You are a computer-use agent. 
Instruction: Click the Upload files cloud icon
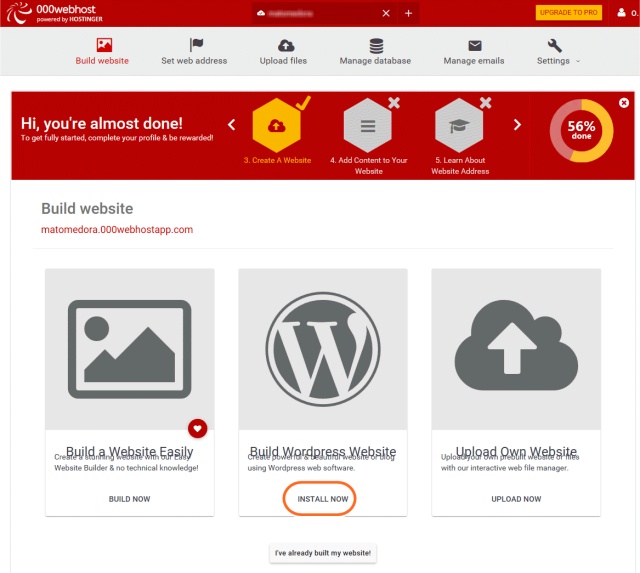[286, 45]
